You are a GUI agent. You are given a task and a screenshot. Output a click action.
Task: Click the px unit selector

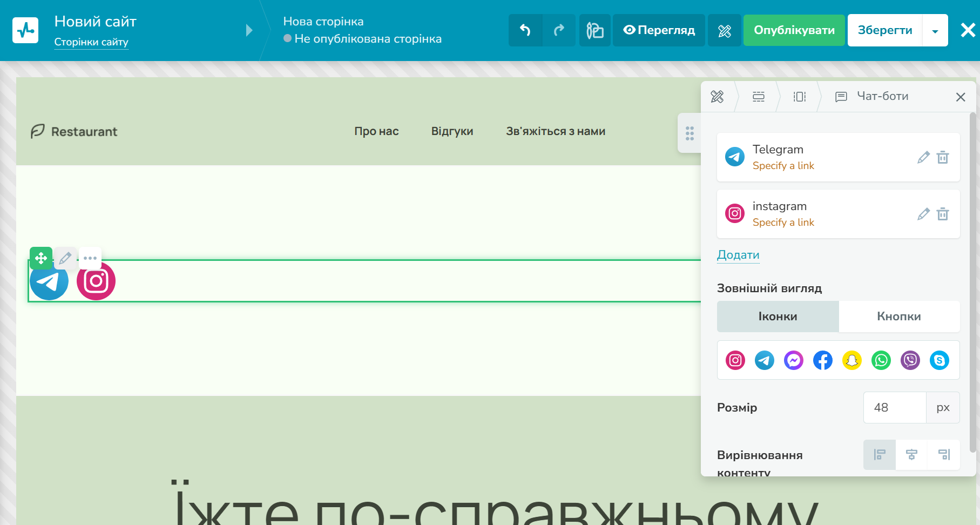[943, 408]
